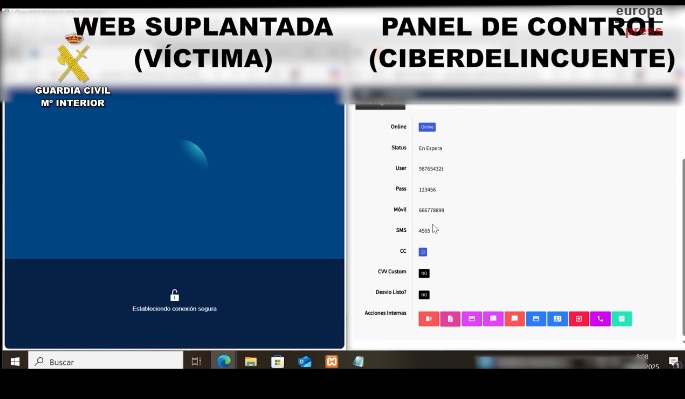Viewport: 685px width, 399px height.
Task: Click the pink document action button
Action: tap(450, 319)
